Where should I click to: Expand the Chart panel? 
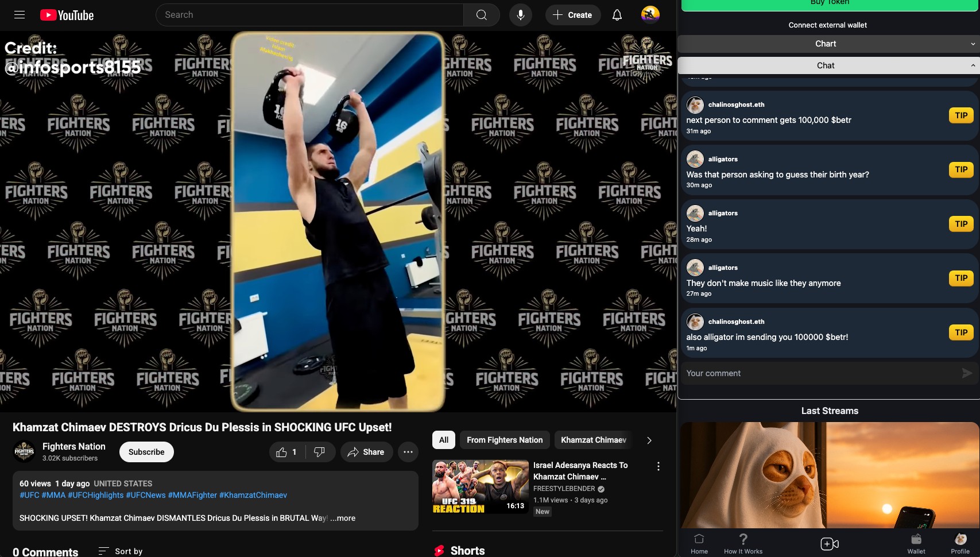pos(828,44)
